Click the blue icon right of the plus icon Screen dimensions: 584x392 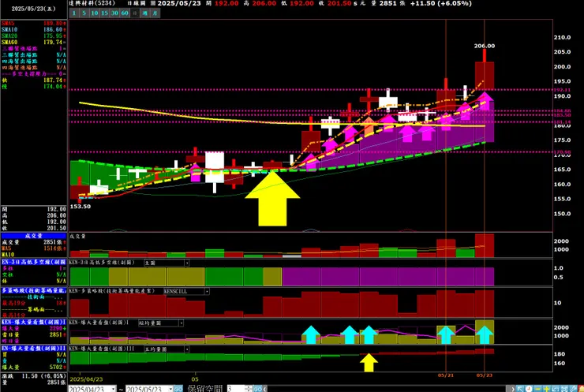556,389
